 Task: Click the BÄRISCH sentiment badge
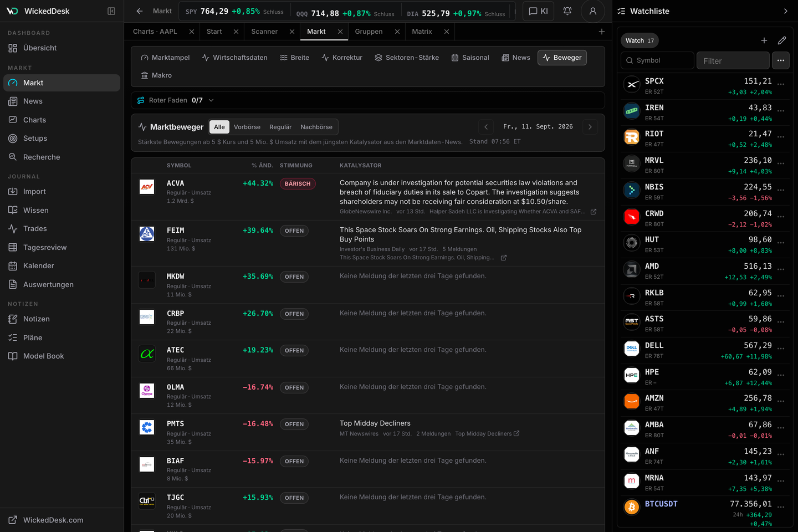[298, 183]
